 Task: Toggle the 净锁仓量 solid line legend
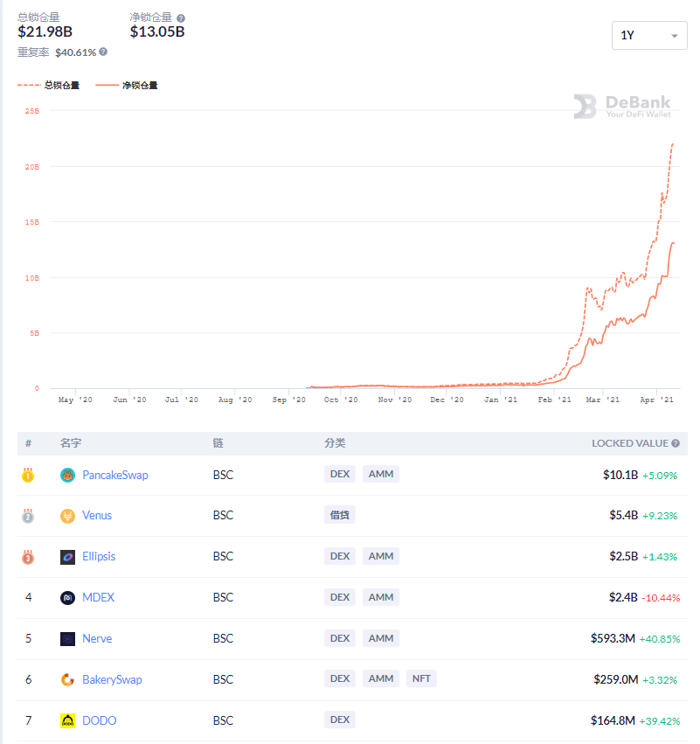coord(127,86)
